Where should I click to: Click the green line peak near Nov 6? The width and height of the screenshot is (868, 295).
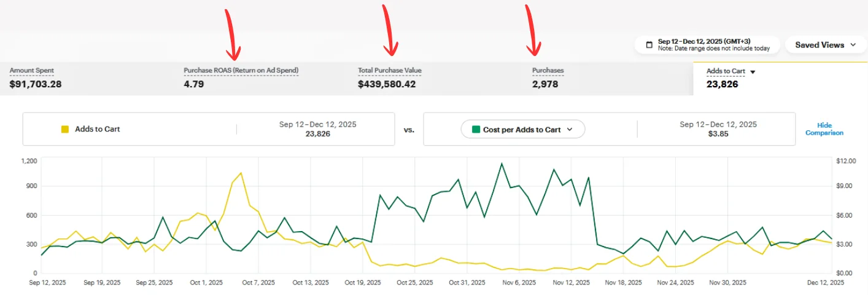(502, 163)
